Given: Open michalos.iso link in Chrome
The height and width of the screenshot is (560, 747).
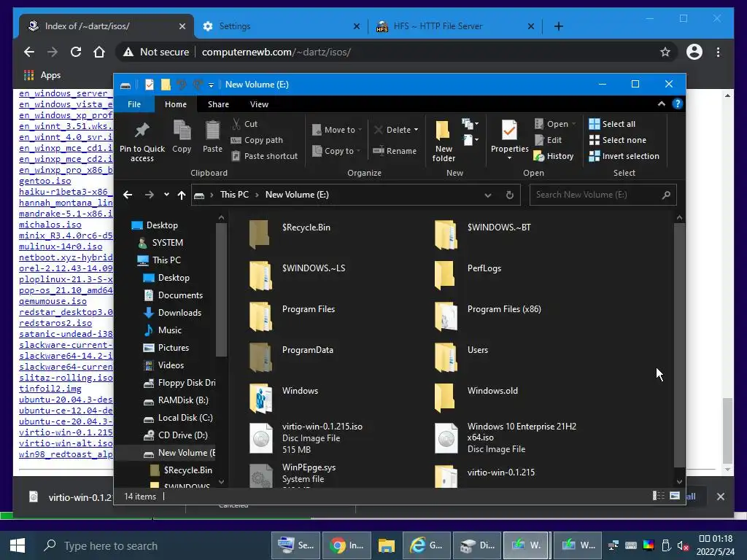Looking at the screenshot, I should [x=50, y=225].
